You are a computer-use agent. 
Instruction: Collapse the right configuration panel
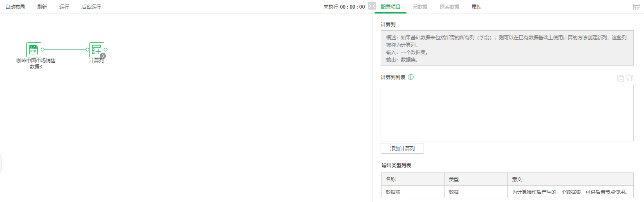[x=372, y=6]
